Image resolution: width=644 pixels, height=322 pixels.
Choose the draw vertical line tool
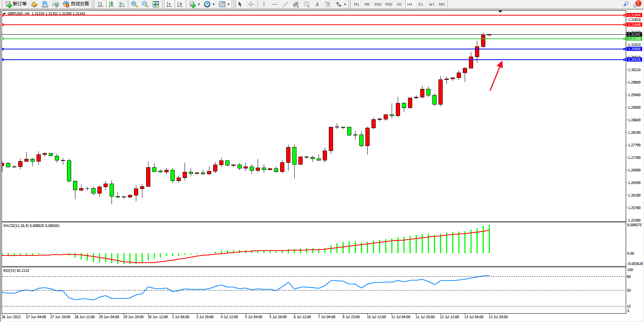point(264,4)
